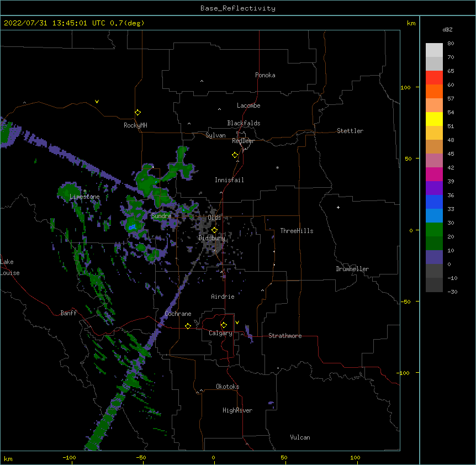Click the yellow diamond marker south of RedDeer
The width and height of the screenshot is (476, 465).
point(235,155)
